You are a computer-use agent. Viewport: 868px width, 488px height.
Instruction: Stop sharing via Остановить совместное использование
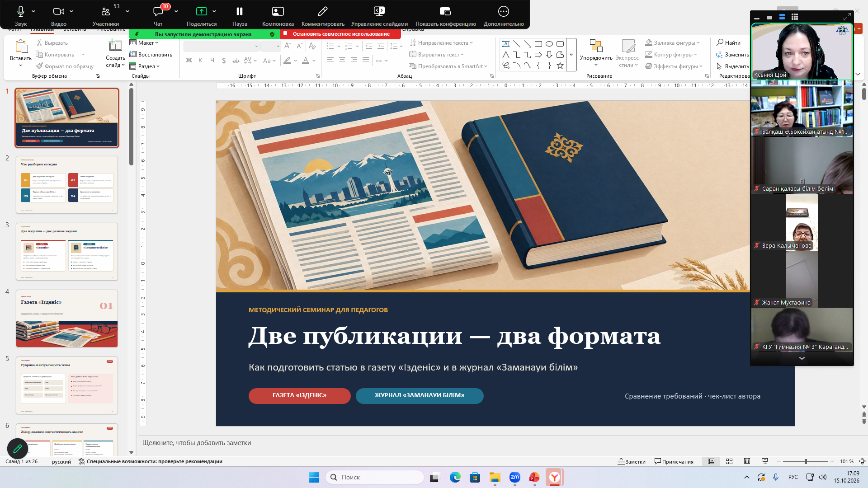tap(340, 34)
